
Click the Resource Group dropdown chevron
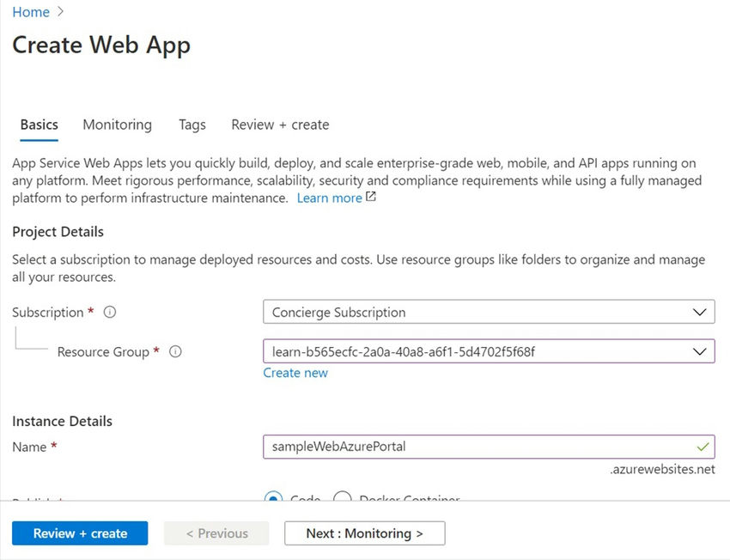[702, 351]
